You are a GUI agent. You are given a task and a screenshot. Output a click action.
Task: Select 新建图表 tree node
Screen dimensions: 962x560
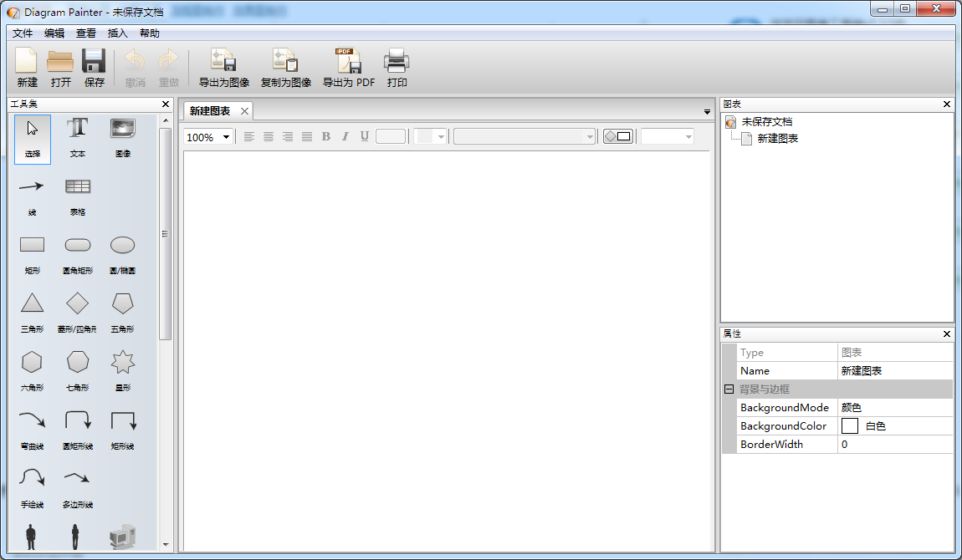777,139
